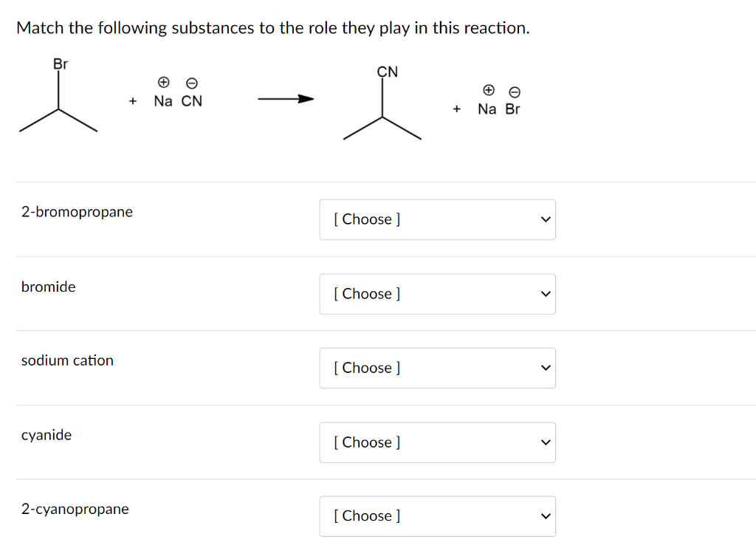Select the sodium cation row label
The width and height of the screenshot is (756, 548).
67,361
